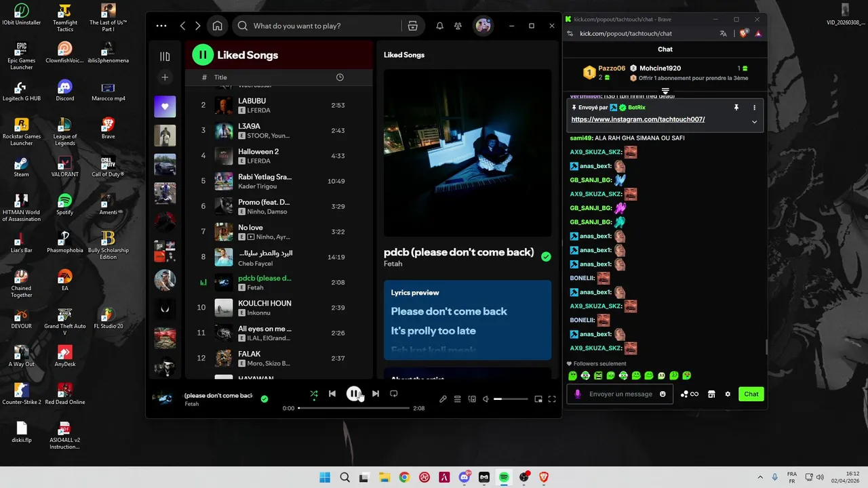Toggle shuffle in the player bar
868x488 pixels.
pyautogui.click(x=313, y=394)
